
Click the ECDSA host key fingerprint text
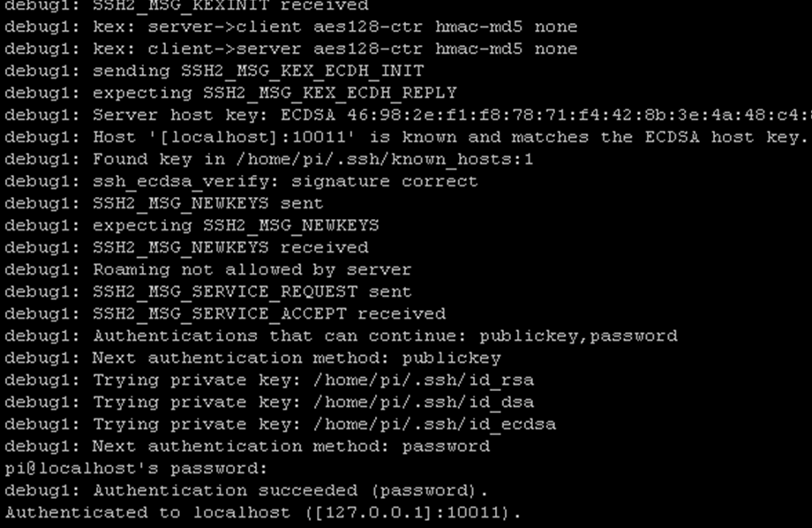point(579,115)
